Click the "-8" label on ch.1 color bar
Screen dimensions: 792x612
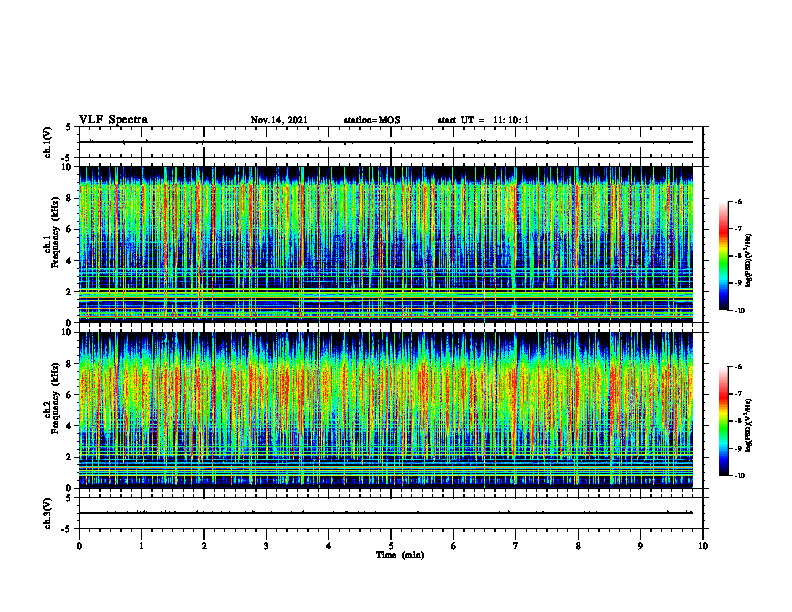(x=738, y=256)
